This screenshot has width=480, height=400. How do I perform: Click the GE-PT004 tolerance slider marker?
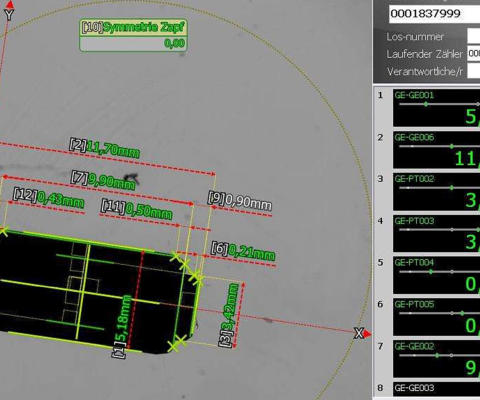point(431,272)
